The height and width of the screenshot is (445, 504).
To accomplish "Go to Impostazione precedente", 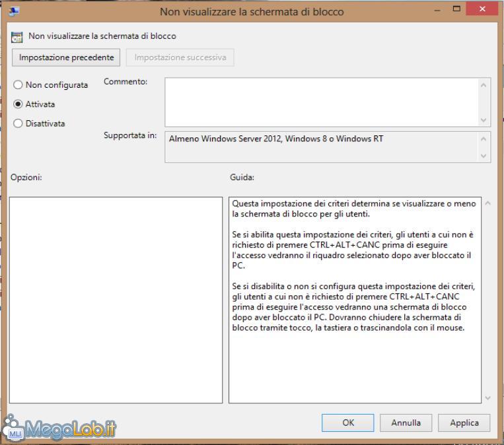I will pos(66,57).
